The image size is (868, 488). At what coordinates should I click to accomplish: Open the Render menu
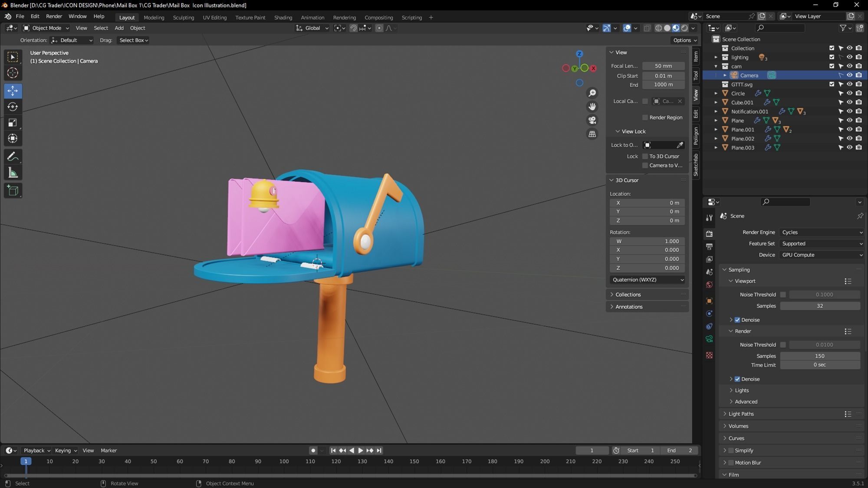54,16
